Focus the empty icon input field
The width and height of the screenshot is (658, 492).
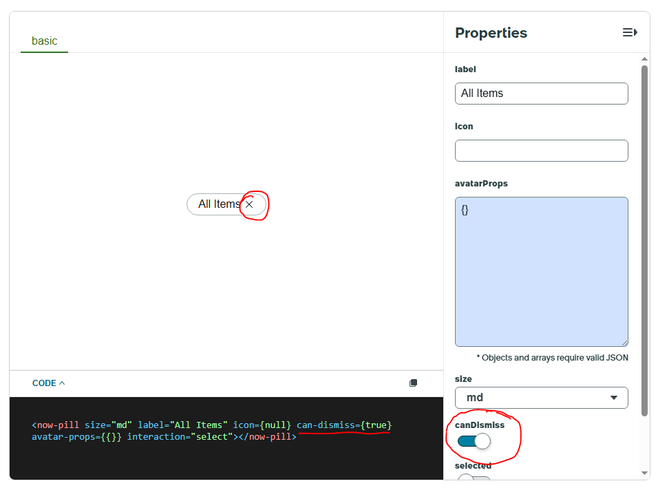pyautogui.click(x=541, y=151)
